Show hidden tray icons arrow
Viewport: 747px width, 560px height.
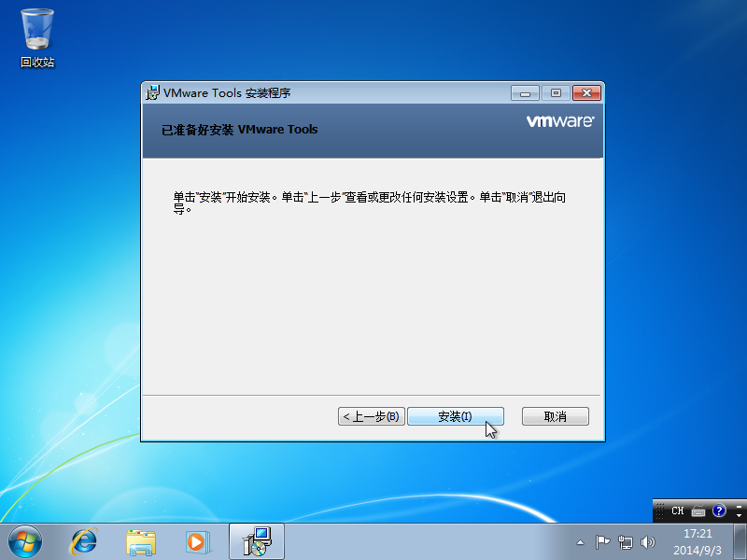point(580,542)
